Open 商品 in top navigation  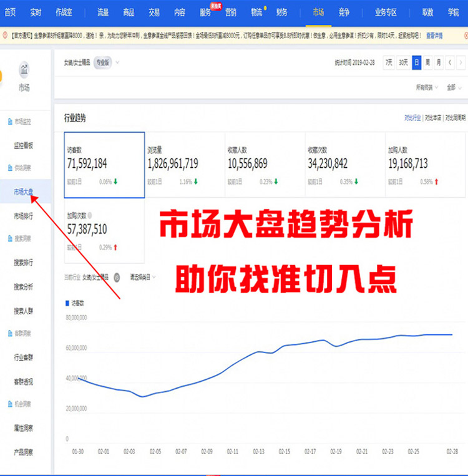click(x=129, y=12)
